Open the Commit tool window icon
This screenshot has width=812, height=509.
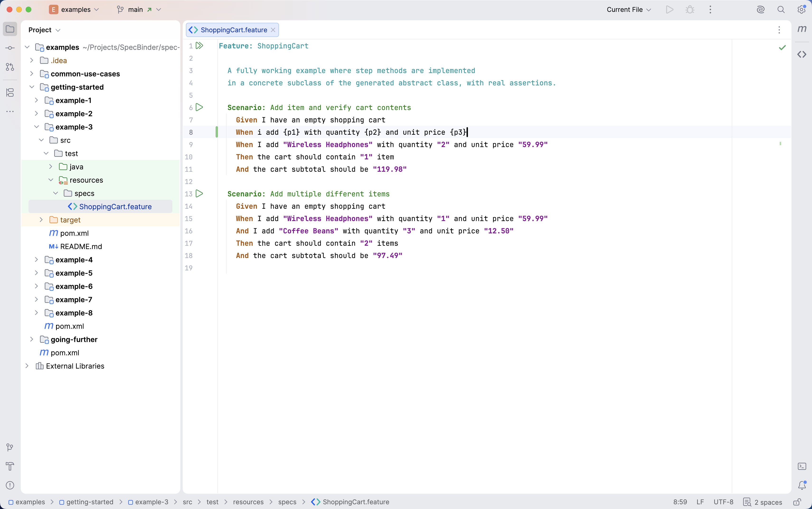10,48
